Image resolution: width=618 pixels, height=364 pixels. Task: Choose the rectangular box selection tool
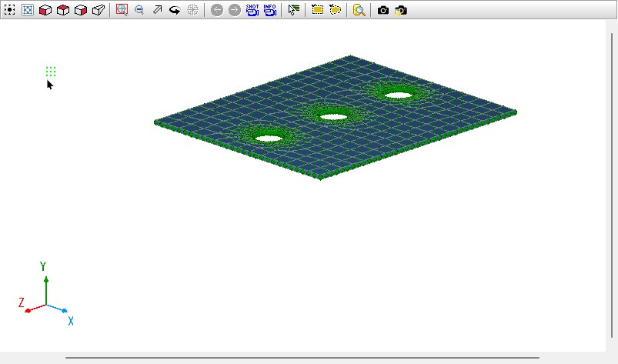coord(317,10)
